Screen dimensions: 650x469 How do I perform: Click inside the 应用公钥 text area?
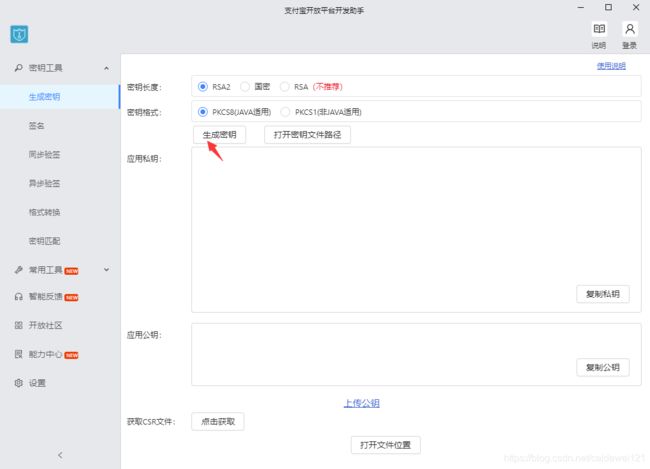[416, 355]
